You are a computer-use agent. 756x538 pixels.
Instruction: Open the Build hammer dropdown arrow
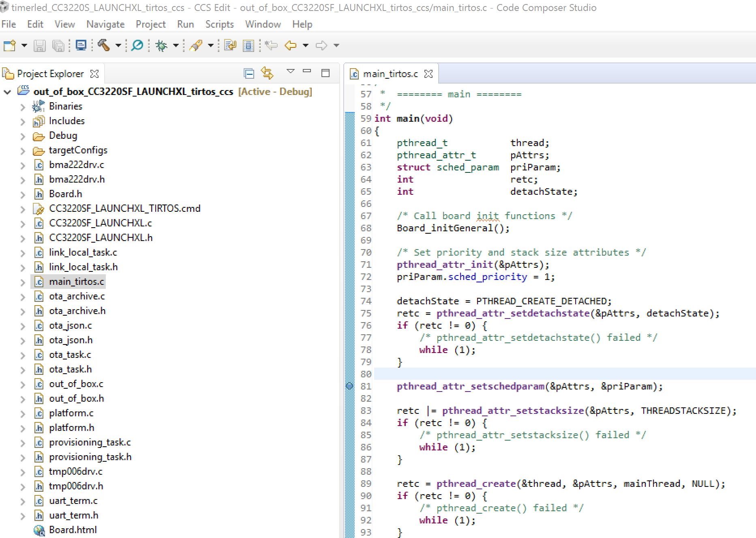pos(118,45)
